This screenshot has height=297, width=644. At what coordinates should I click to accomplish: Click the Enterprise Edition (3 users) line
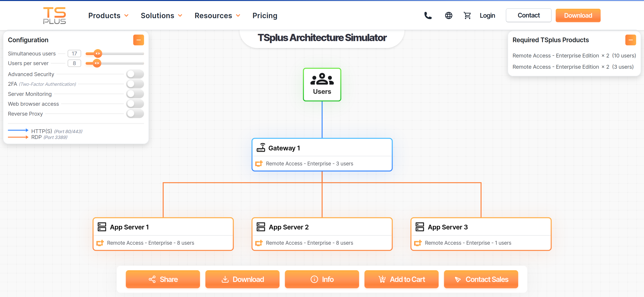click(x=573, y=67)
